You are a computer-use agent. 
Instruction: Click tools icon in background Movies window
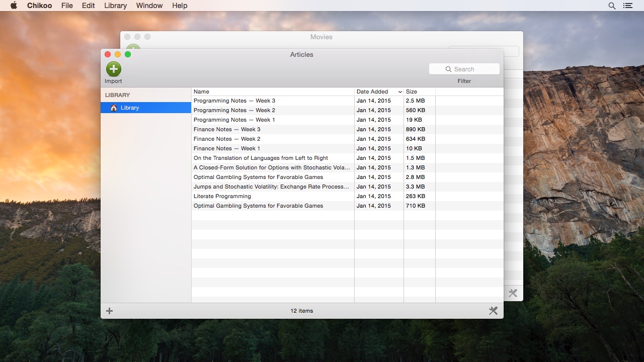click(513, 293)
